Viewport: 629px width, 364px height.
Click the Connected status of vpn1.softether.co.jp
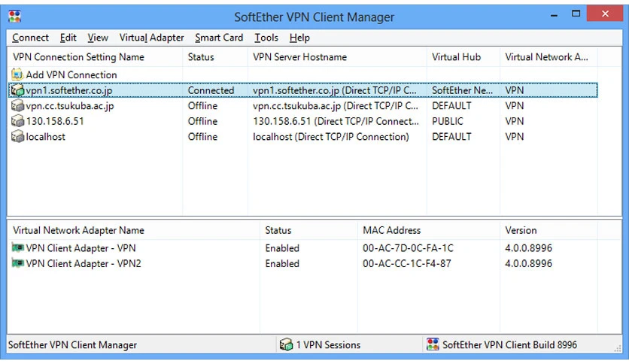pyautogui.click(x=211, y=90)
